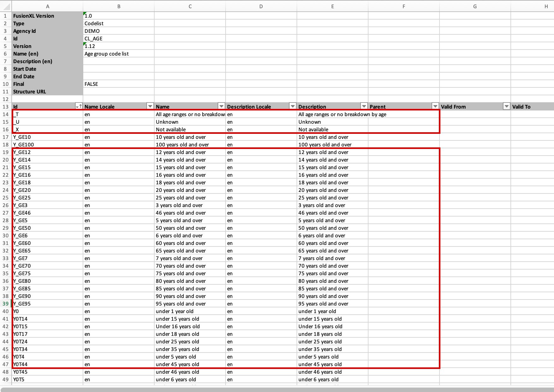The width and height of the screenshot is (554, 392).
Task: Select column A header
Action: [47, 6]
